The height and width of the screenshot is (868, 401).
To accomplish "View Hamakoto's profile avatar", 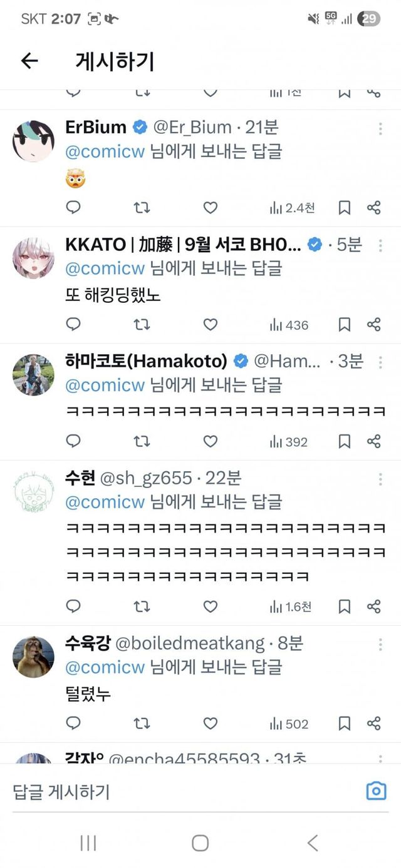I will [33, 375].
